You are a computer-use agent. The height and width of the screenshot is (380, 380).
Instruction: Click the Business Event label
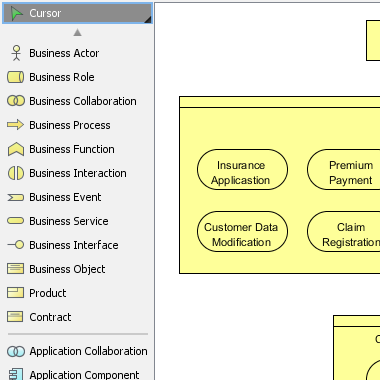(65, 197)
